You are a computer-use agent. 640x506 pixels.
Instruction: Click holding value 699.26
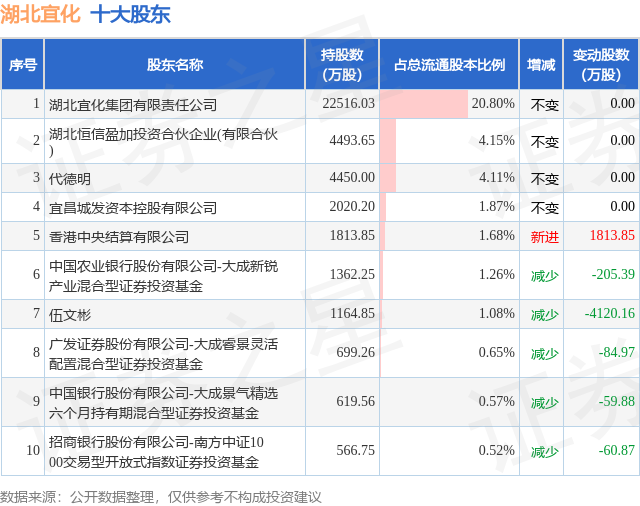356,352
